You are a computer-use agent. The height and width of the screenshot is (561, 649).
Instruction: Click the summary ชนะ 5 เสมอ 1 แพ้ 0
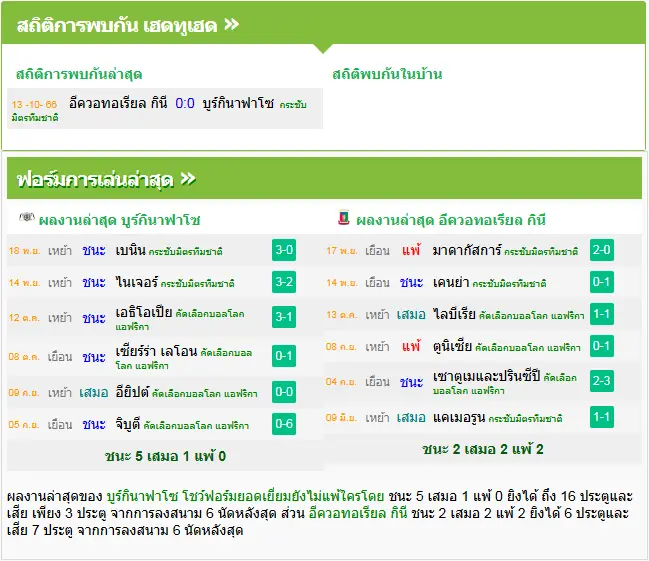[x=165, y=456]
